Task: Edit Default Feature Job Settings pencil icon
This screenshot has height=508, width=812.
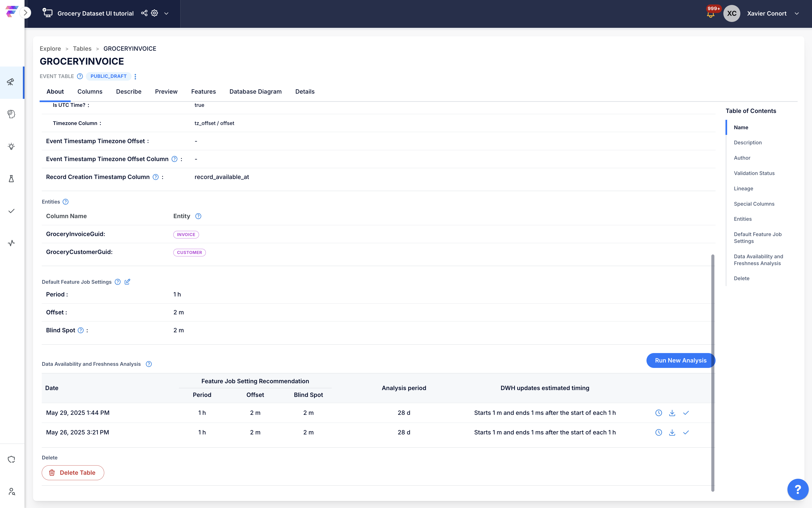Action: [127, 282]
